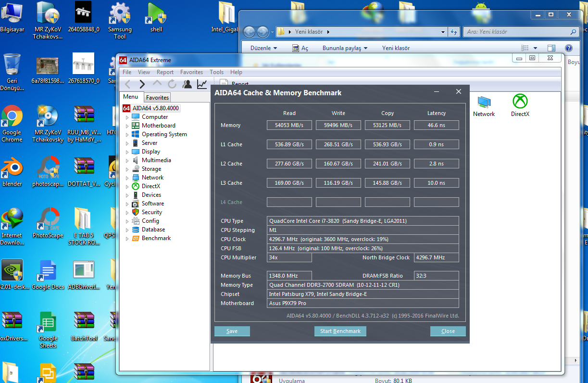Open the File menu in AIDA64
The image size is (588, 383).
click(127, 72)
